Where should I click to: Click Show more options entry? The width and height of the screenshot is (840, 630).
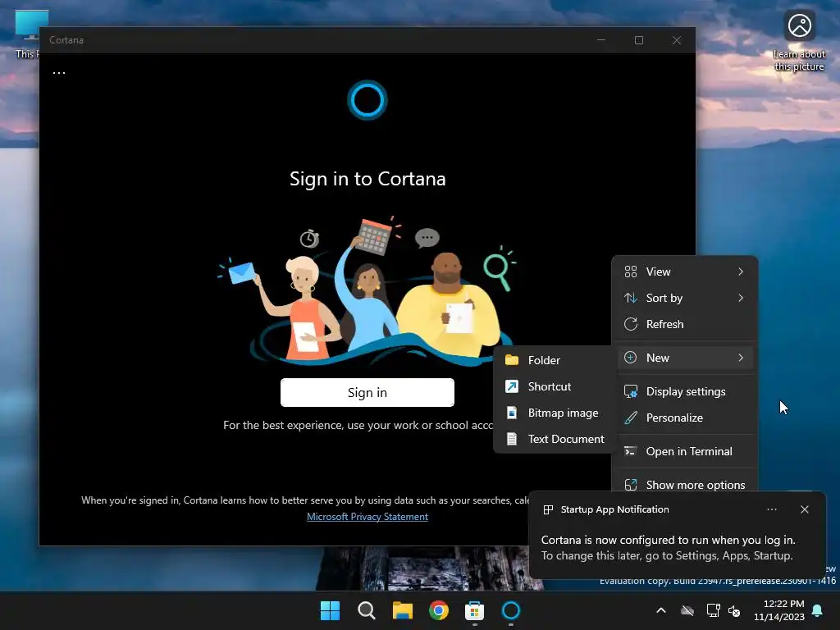point(685,484)
